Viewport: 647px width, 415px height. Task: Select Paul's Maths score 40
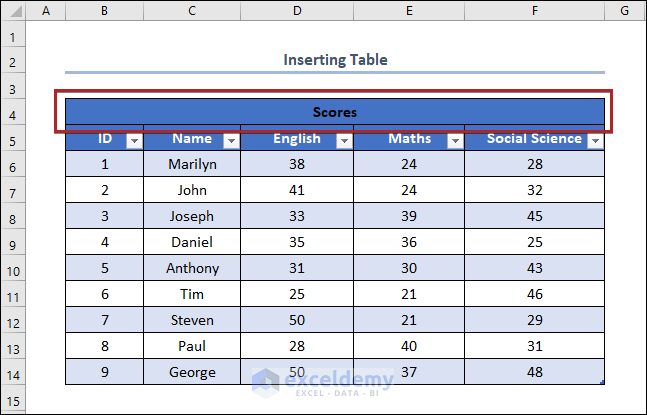click(x=408, y=346)
